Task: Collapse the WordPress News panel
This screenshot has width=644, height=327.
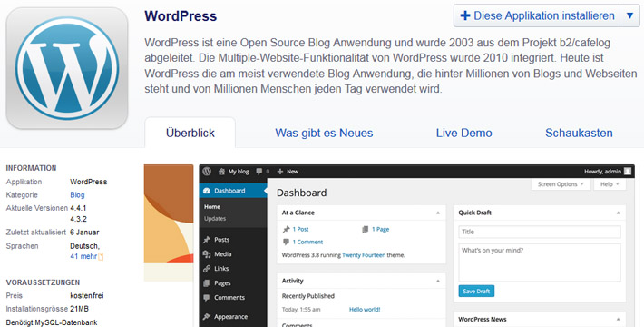Action: [618, 319]
